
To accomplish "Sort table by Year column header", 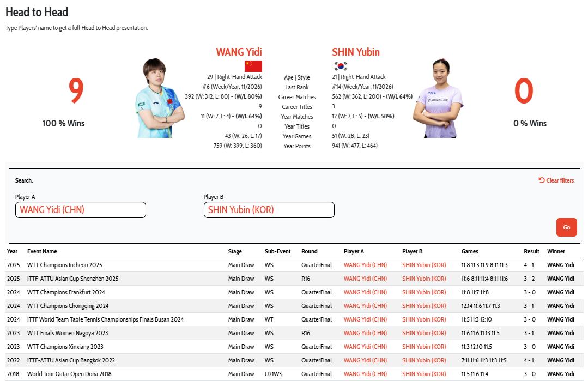I will point(13,251).
